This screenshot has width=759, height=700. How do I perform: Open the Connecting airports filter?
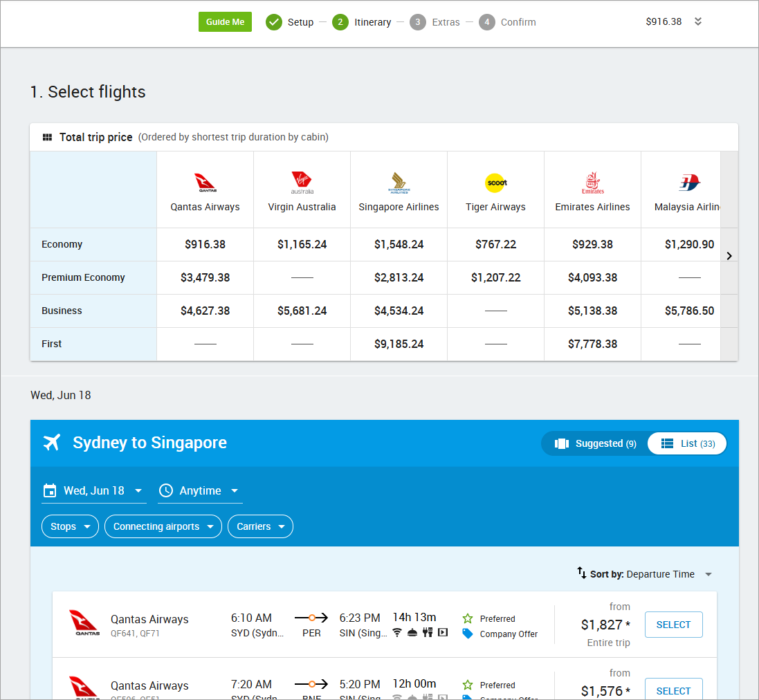163,527
